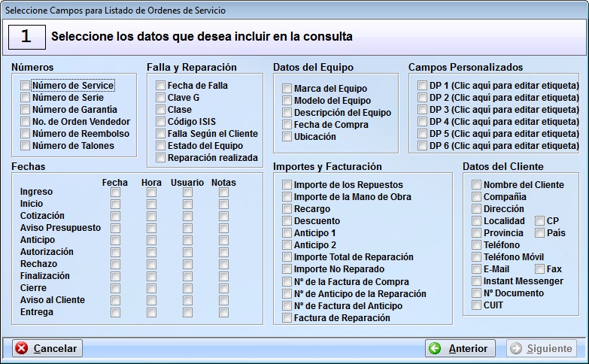Check Factura de Reparación option
The height and width of the screenshot is (364, 589).
tap(287, 318)
